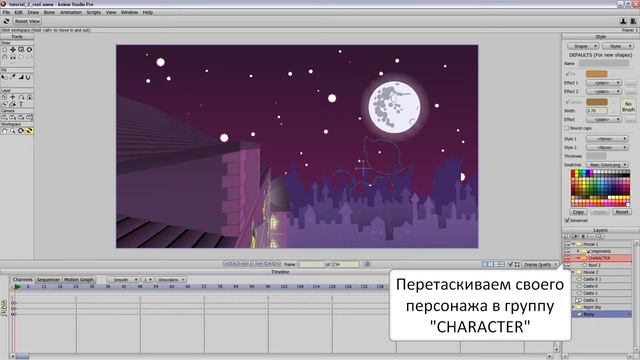Click the refresh icon left of Reset View
640x360 pixels.
pyautogui.click(x=6, y=21)
